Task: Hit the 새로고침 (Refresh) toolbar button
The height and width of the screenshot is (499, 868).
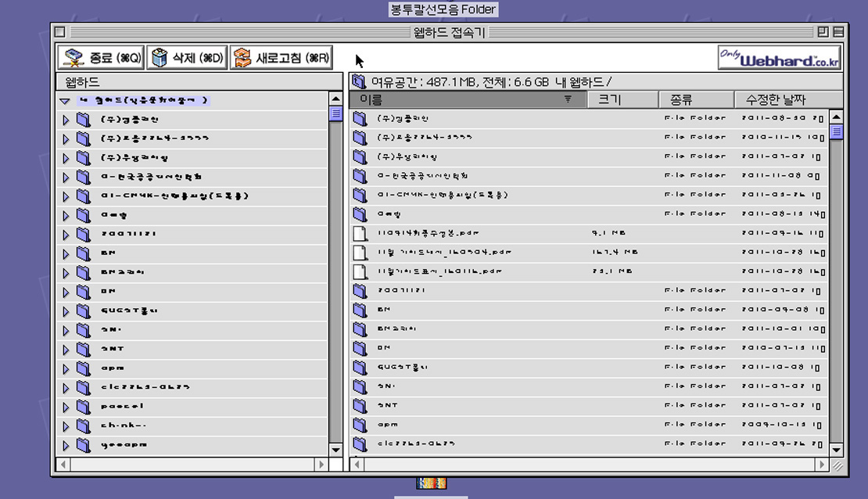Action: (282, 58)
